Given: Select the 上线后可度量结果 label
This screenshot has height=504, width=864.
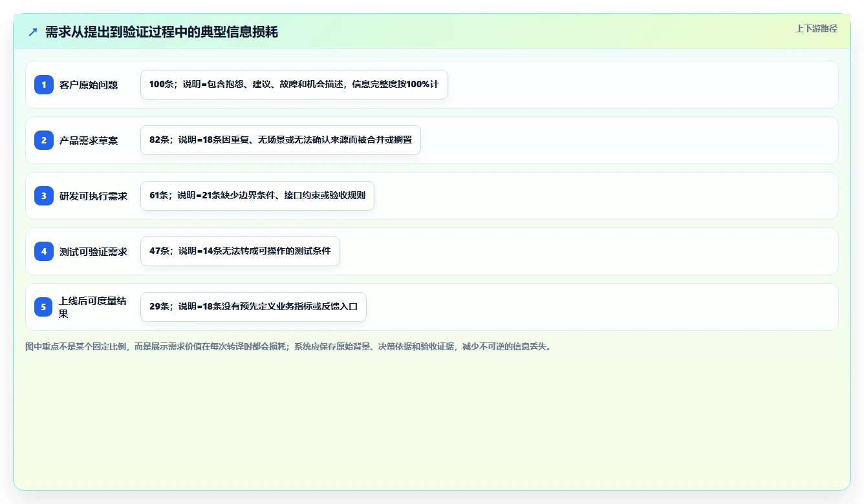Looking at the screenshot, I should point(93,307).
